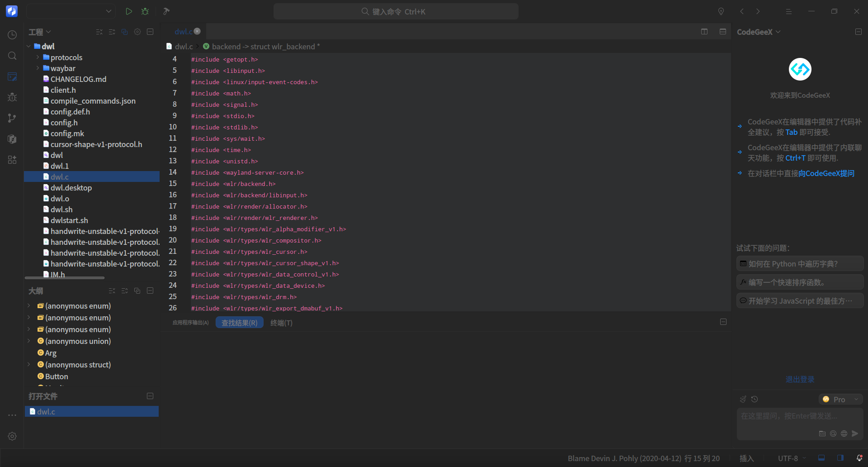The image size is (868, 467).
Task: Clear CodeGeeX chat with broom icon
Action: [743, 399]
